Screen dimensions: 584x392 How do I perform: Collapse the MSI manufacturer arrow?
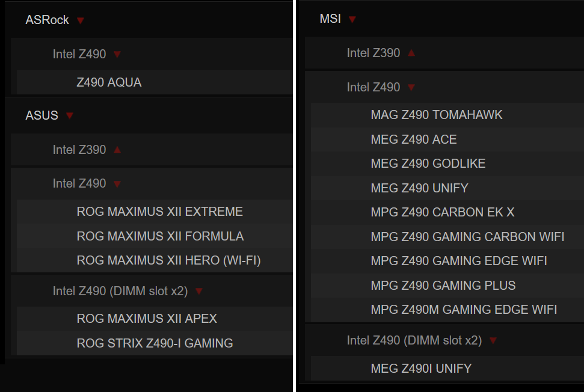(x=352, y=19)
